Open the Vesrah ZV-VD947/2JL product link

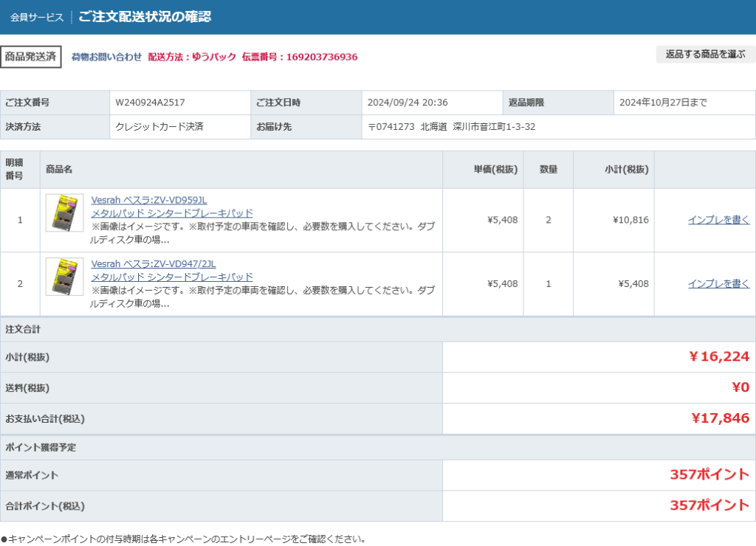pyautogui.click(x=154, y=263)
